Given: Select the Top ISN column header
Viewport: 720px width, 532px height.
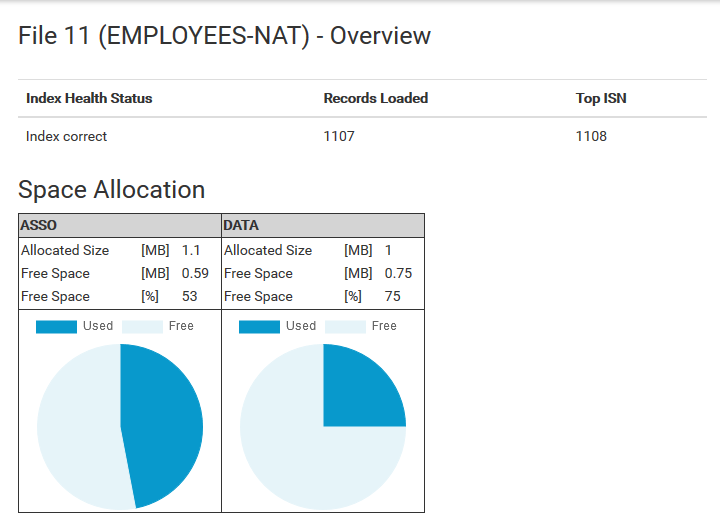Looking at the screenshot, I should pos(601,98).
